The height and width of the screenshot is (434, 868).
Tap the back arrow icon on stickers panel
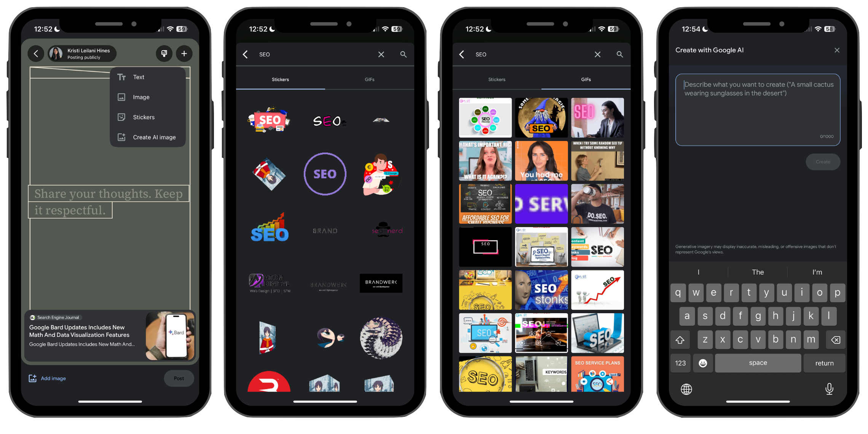point(246,54)
